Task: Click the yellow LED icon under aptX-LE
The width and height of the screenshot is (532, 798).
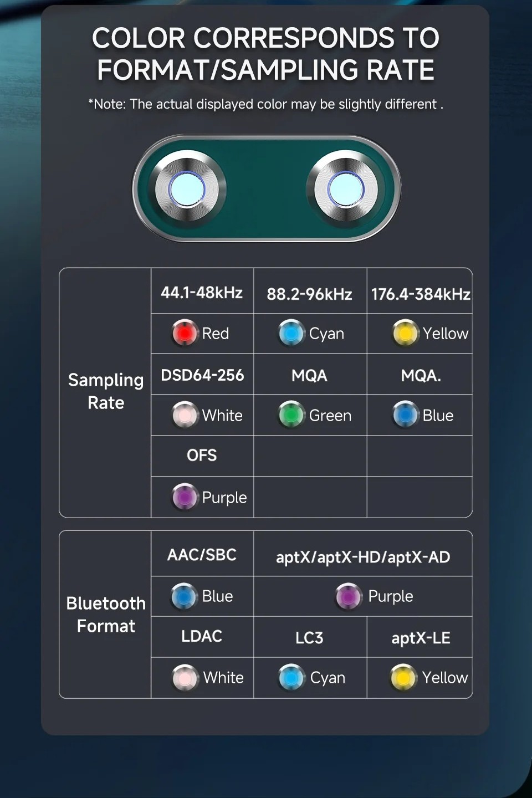Action: click(403, 678)
